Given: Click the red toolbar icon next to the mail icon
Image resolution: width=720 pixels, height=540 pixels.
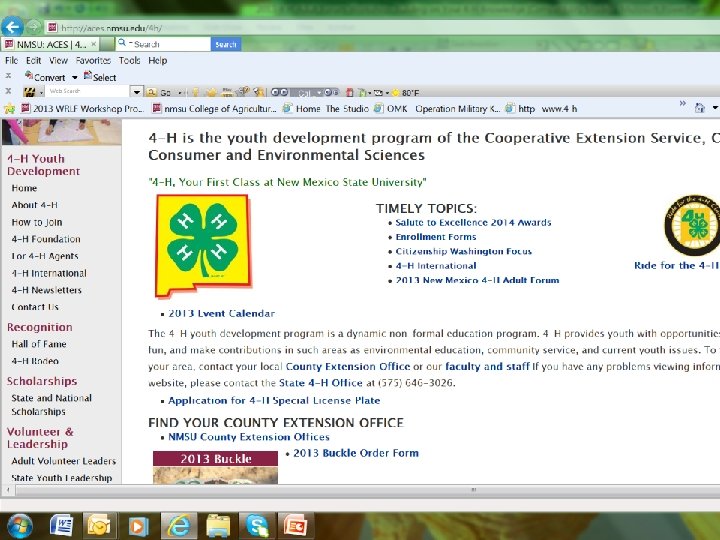Looking at the screenshot, I should pyautogui.click(x=349, y=92).
